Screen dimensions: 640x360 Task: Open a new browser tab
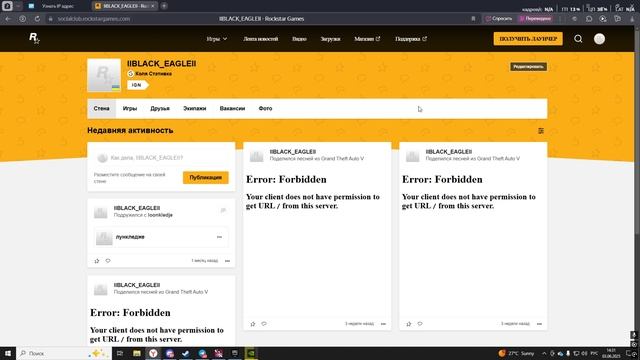(164, 6)
